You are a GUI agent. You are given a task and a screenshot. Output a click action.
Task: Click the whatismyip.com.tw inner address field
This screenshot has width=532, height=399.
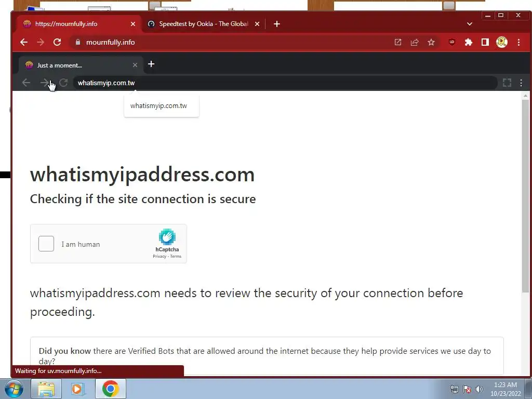(x=285, y=83)
